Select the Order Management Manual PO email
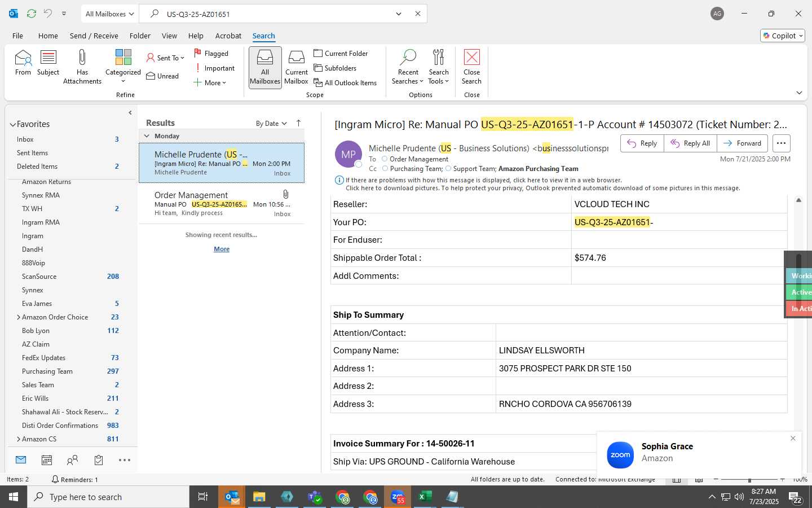 tap(222, 203)
